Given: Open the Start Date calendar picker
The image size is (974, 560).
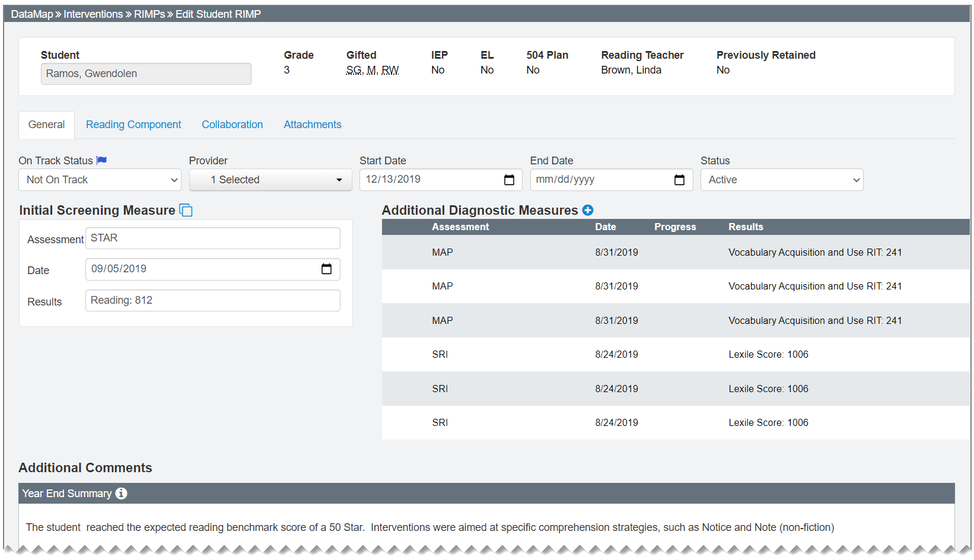Looking at the screenshot, I should 509,180.
